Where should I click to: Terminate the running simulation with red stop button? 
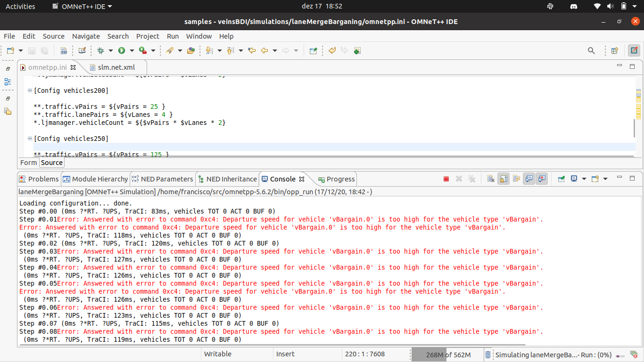[446, 179]
